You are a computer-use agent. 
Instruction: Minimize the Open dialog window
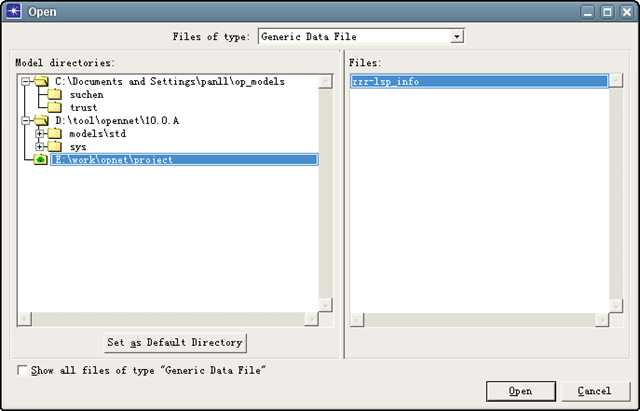pos(588,12)
